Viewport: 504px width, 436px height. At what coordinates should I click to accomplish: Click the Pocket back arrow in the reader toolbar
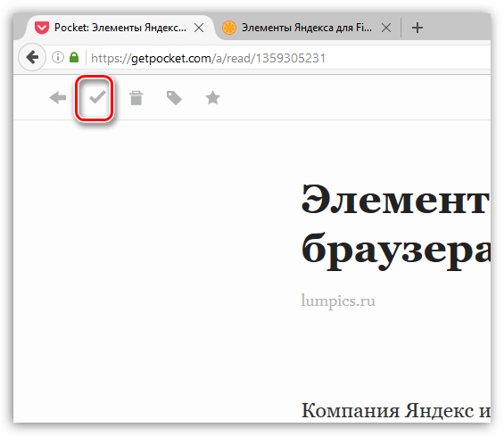(58, 98)
